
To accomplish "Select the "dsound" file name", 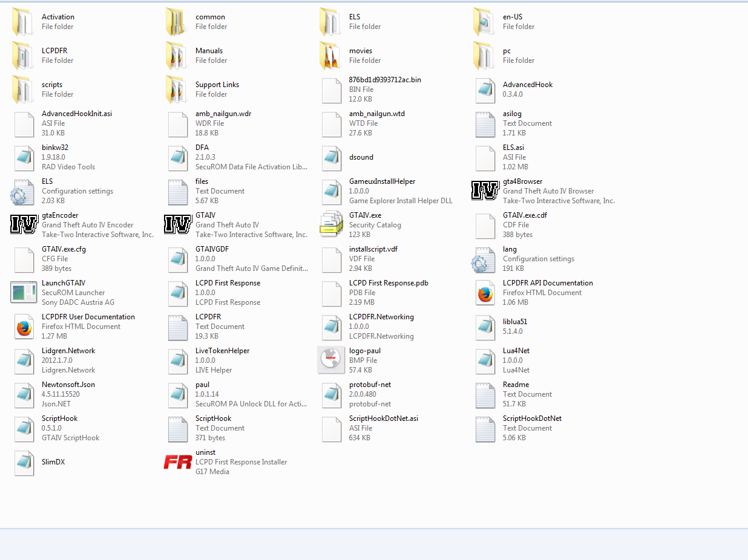I will click(361, 157).
